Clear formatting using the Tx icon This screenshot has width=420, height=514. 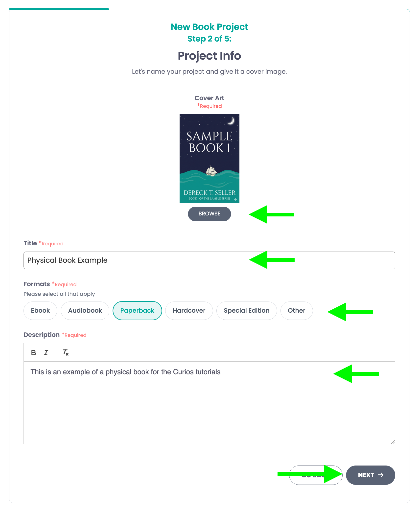point(65,353)
